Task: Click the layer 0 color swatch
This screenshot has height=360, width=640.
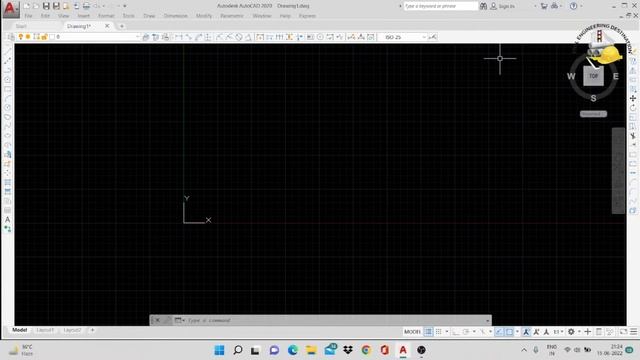Action: 52,37
